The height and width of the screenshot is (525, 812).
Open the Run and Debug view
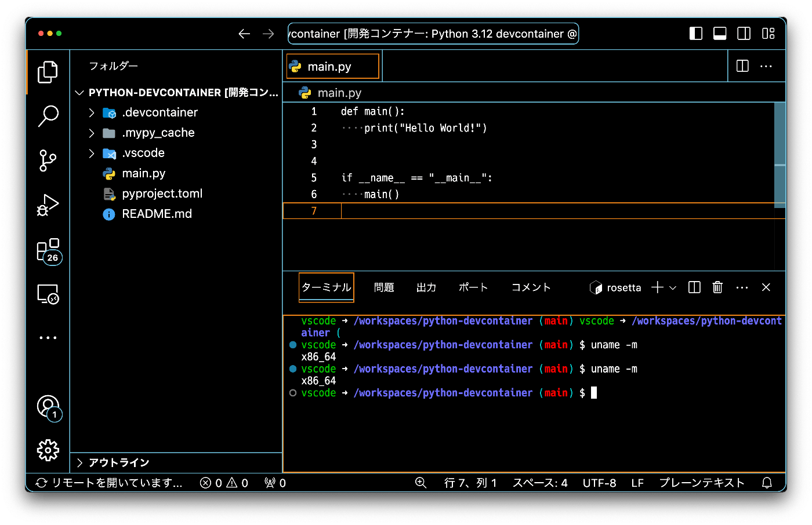48,205
